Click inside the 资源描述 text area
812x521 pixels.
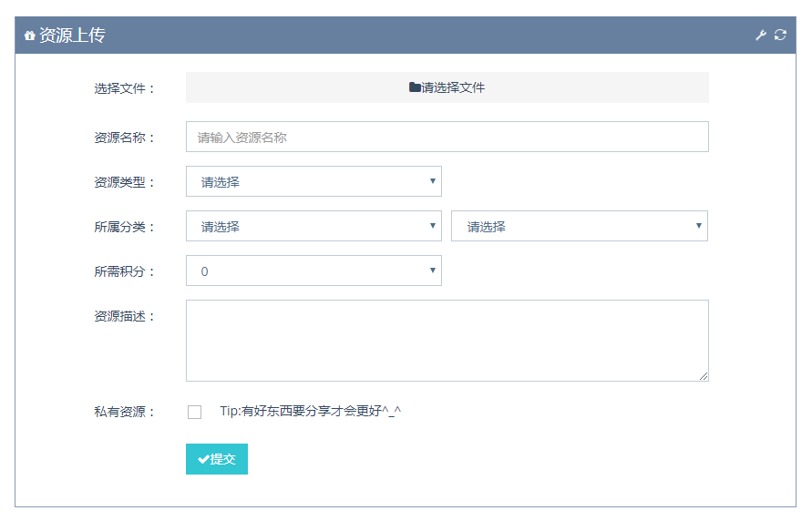[x=447, y=341]
